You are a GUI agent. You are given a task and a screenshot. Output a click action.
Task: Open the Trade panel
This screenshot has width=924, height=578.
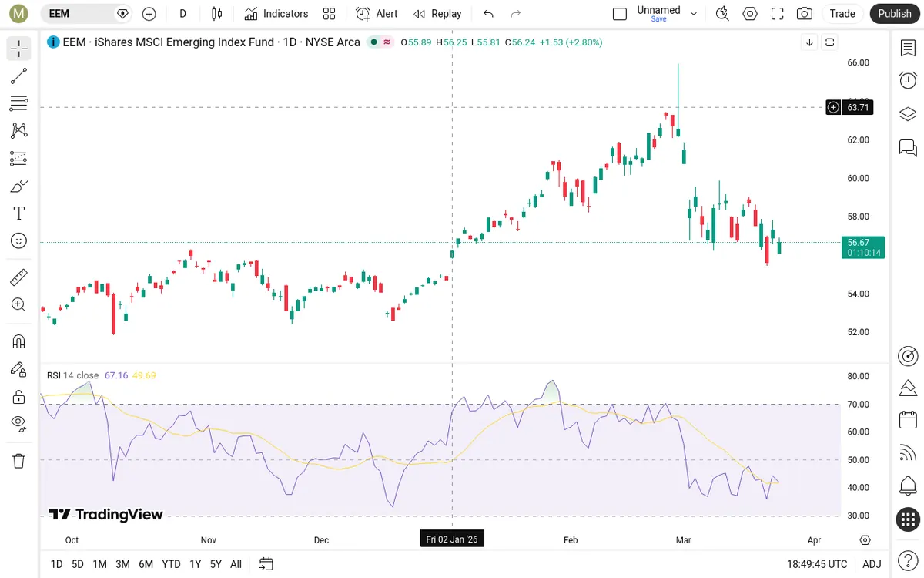click(842, 14)
